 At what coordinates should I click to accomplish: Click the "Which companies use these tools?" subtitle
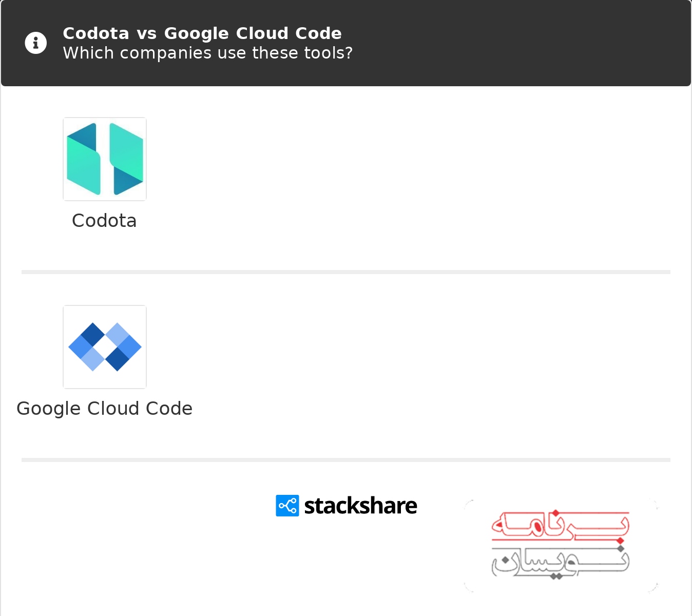(208, 53)
